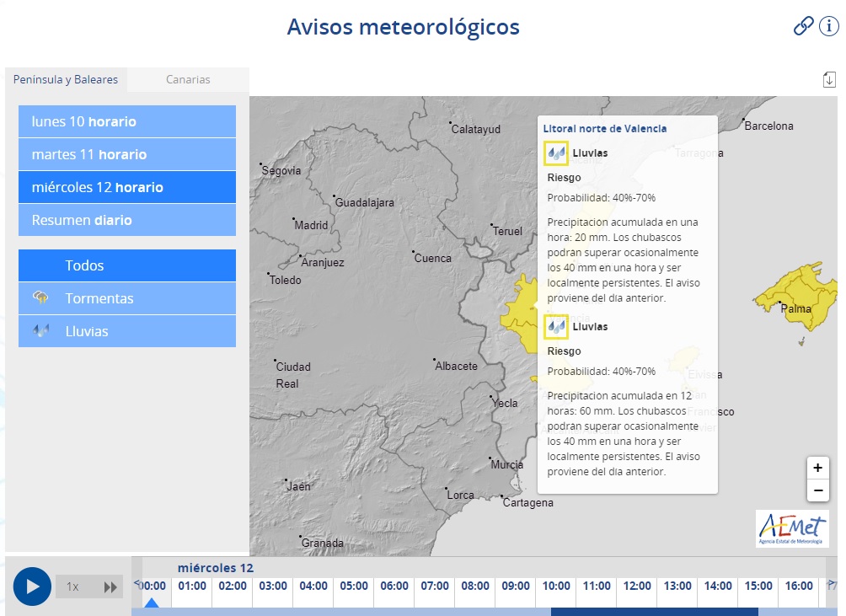The image size is (846, 616).
Task: Click the download file icon above map
Action: (829, 79)
